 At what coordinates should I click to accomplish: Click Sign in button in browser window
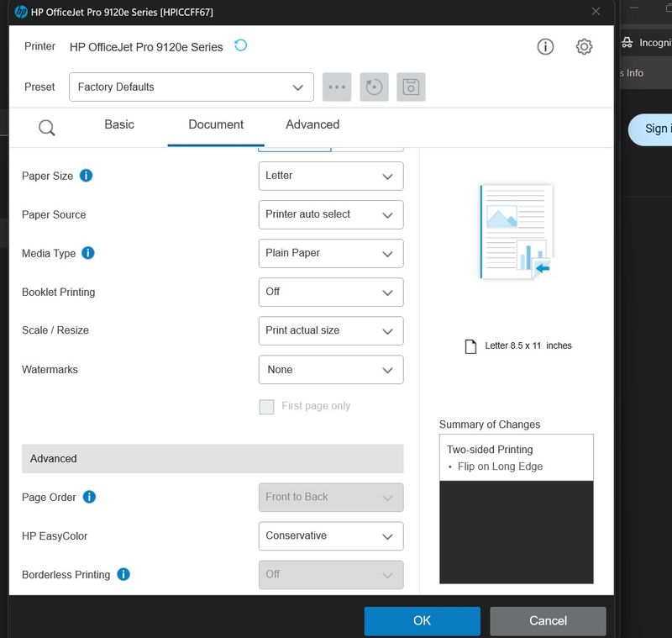(650, 129)
